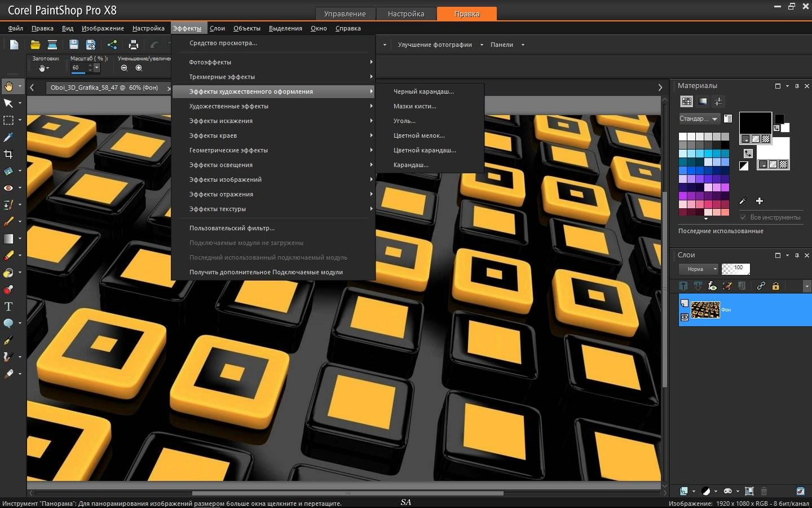The height and width of the screenshot is (508, 812).
Task: Lock layer transparency with the padlock icon
Action: click(x=775, y=286)
